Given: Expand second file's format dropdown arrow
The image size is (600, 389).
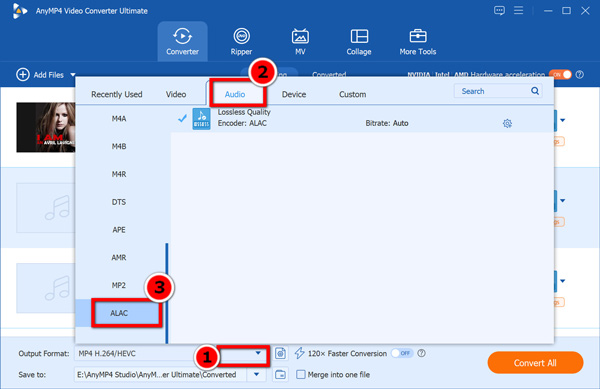Looking at the screenshot, I should (562, 200).
